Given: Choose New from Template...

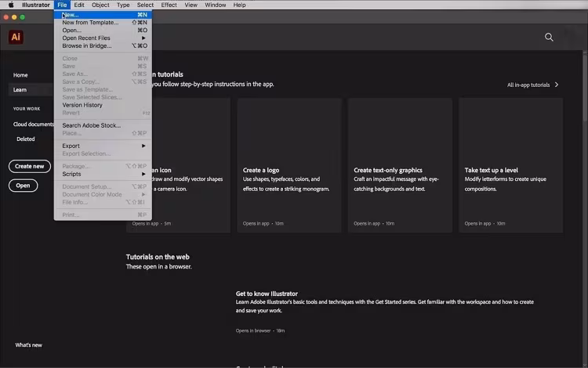Looking at the screenshot, I should point(103,23).
